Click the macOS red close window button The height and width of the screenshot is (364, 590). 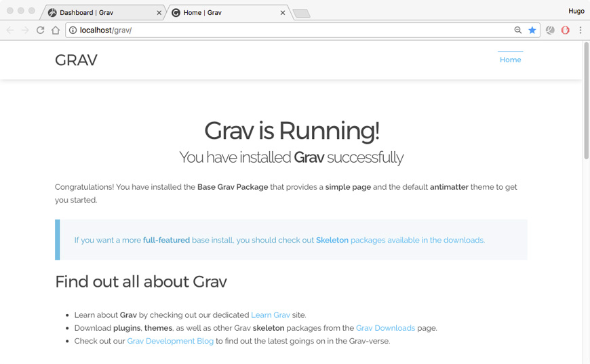pos(10,11)
